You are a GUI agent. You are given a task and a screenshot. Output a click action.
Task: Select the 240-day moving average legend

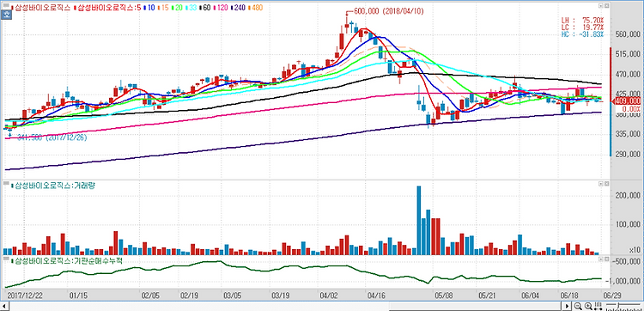pos(239,8)
